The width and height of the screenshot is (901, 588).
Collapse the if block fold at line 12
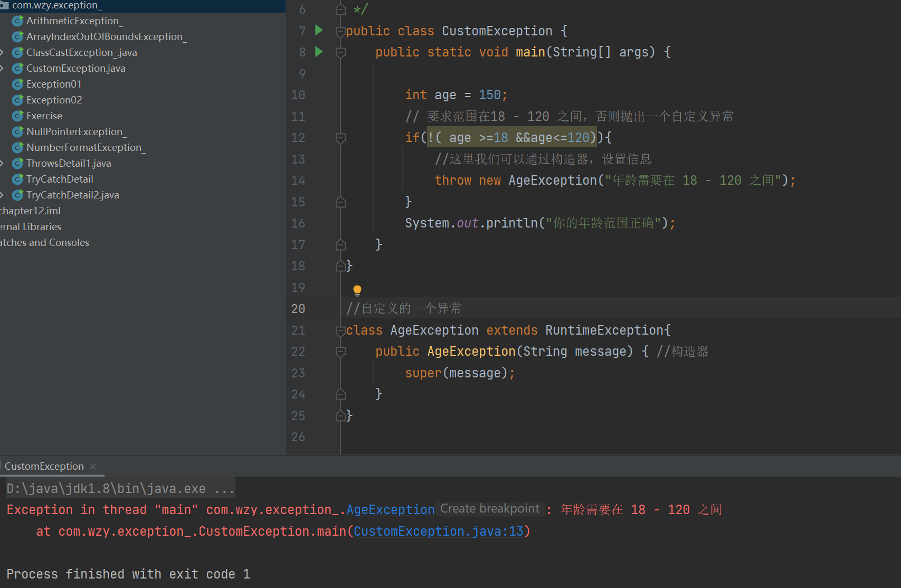[340, 138]
